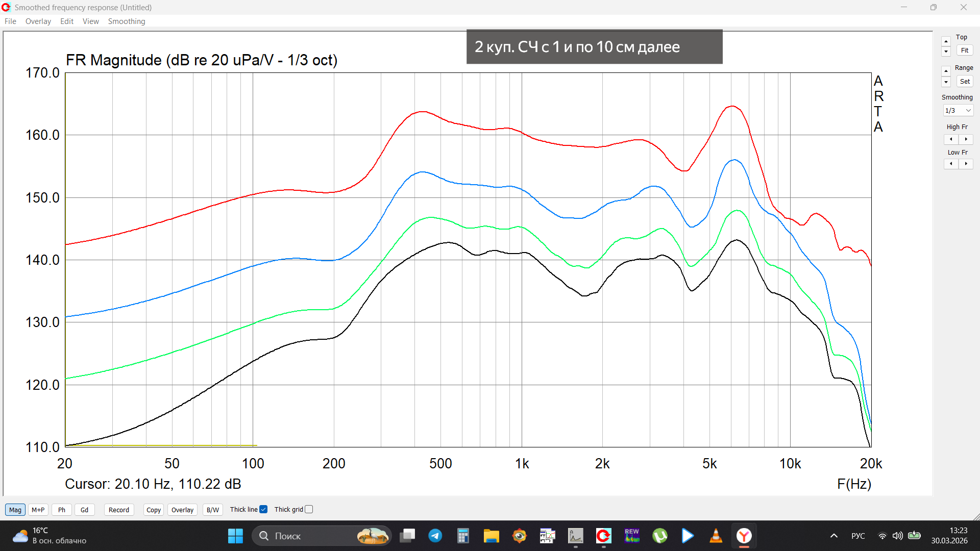Open the Overlay menu
Screen dimensions: 980x551
point(38,21)
